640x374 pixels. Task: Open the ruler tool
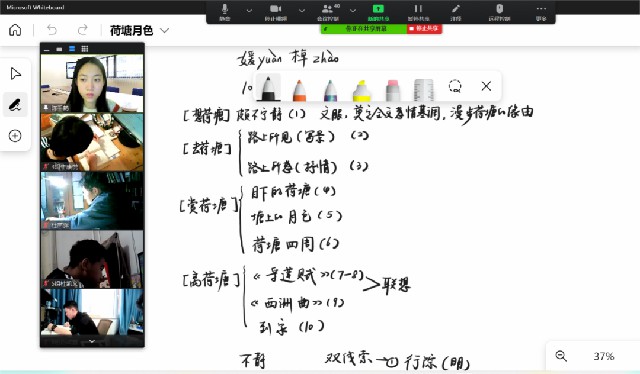pyautogui.click(x=423, y=89)
